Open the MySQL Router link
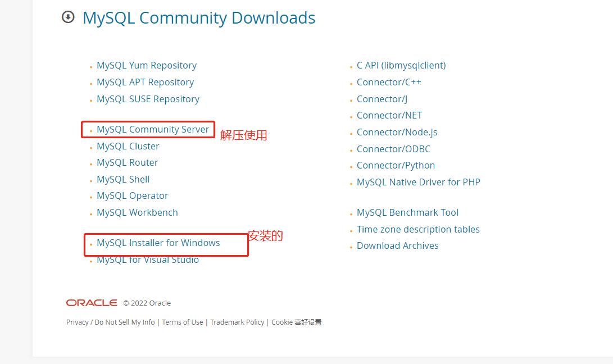613x364 pixels. [128, 163]
